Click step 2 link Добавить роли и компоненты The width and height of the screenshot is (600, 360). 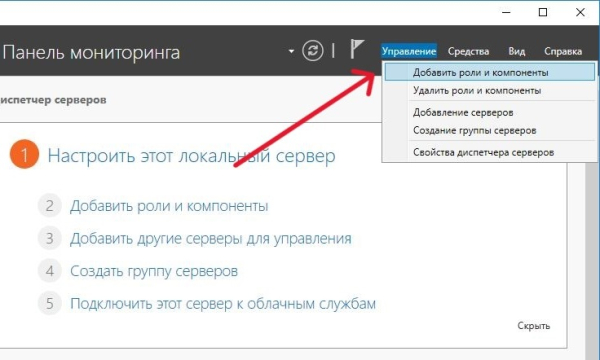[169, 206]
